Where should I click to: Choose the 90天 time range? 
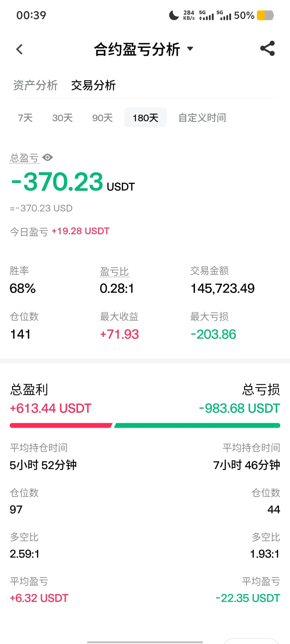[x=102, y=118]
